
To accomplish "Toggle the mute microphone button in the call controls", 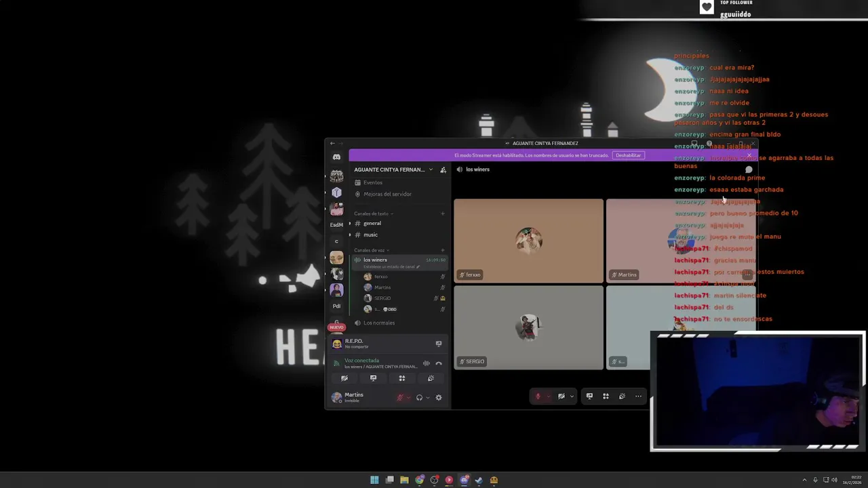I will [538, 396].
